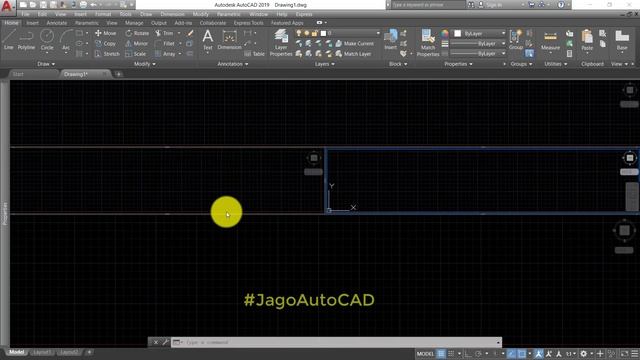Activate the Copy command
Viewport: 640px width, 360px height.
(105, 43)
